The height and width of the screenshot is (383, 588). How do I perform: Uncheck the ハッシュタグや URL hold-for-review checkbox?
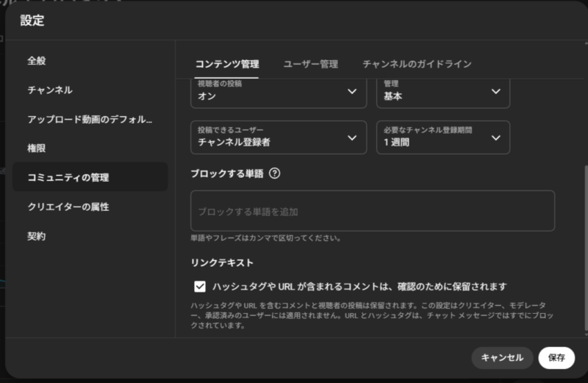[x=200, y=287]
